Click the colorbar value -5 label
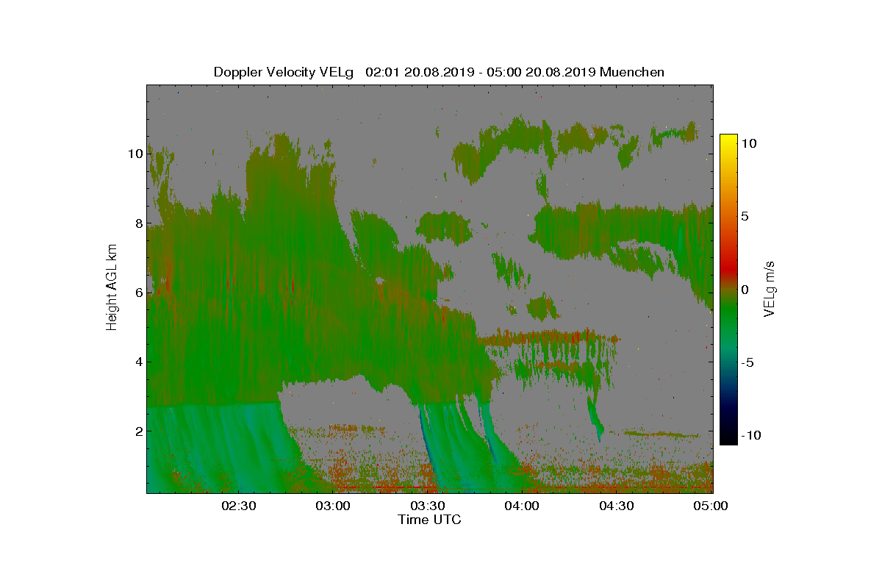 pyautogui.click(x=746, y=362)
